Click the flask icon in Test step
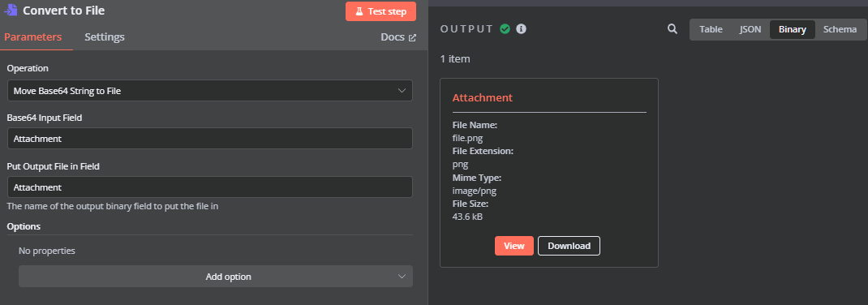 point(359,11)
